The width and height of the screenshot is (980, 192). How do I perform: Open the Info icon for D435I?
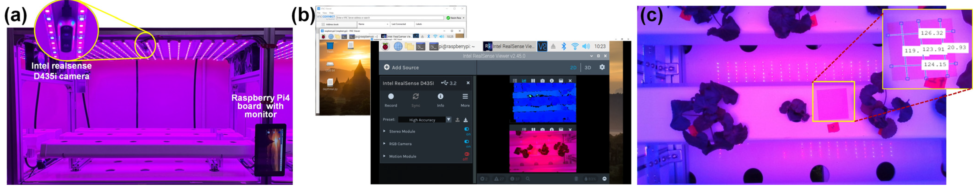coord(440,97)
